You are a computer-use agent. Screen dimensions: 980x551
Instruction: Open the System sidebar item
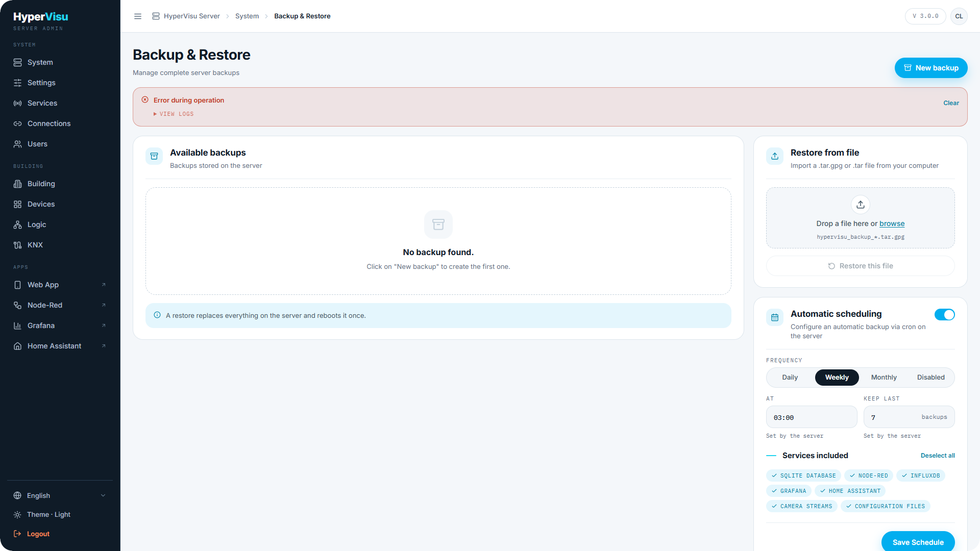[x=60, y=62]
